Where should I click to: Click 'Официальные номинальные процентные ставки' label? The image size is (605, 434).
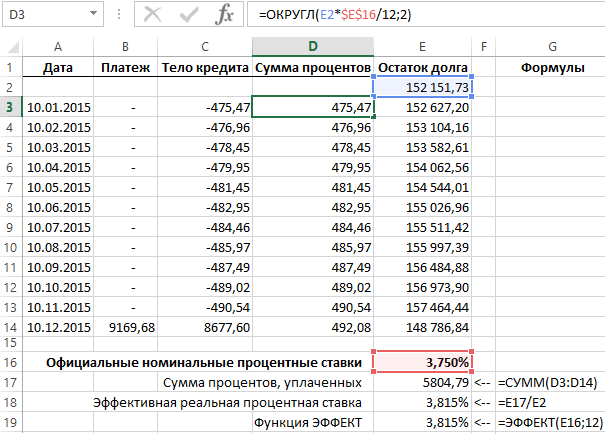coord(204,363)
